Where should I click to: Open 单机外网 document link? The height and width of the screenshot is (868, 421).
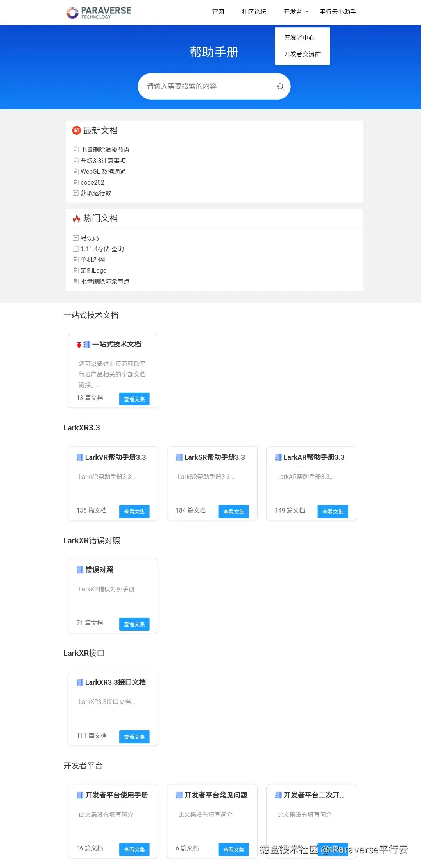(x=93, y=259)
